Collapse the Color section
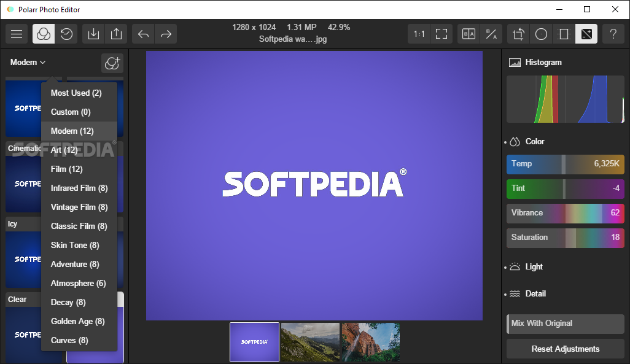Image resolution: width=630 pixels, height=364 pixels. (535, 141)
